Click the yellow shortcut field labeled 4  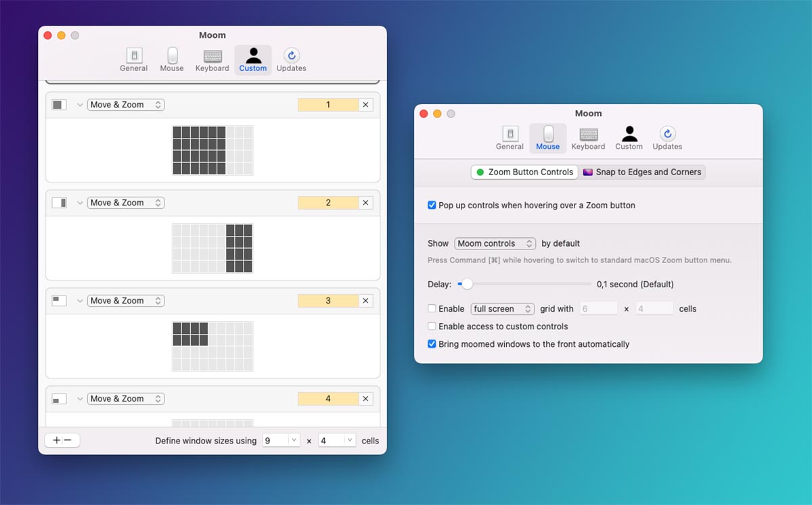[x=328, y=399]
